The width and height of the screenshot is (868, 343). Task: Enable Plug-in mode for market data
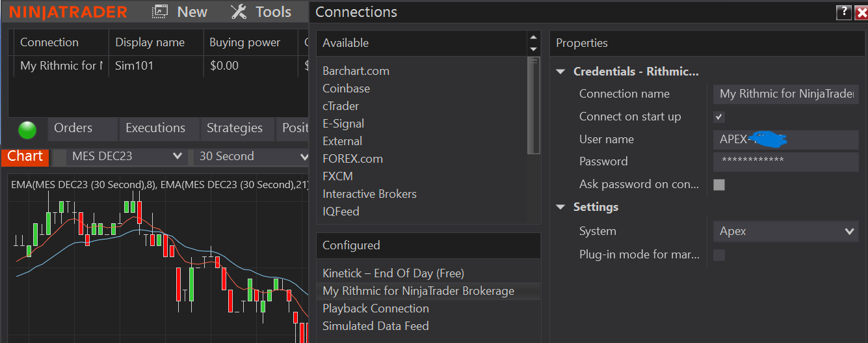coord(718,255)
